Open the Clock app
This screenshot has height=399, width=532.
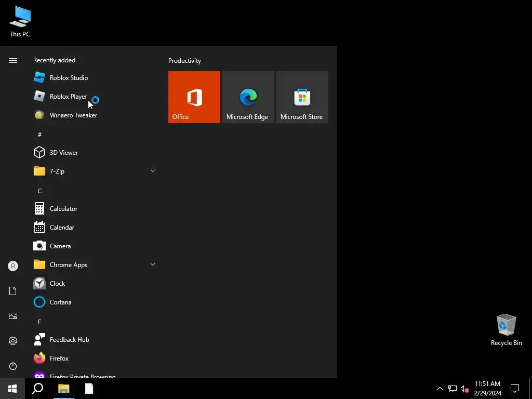[95, 283]
